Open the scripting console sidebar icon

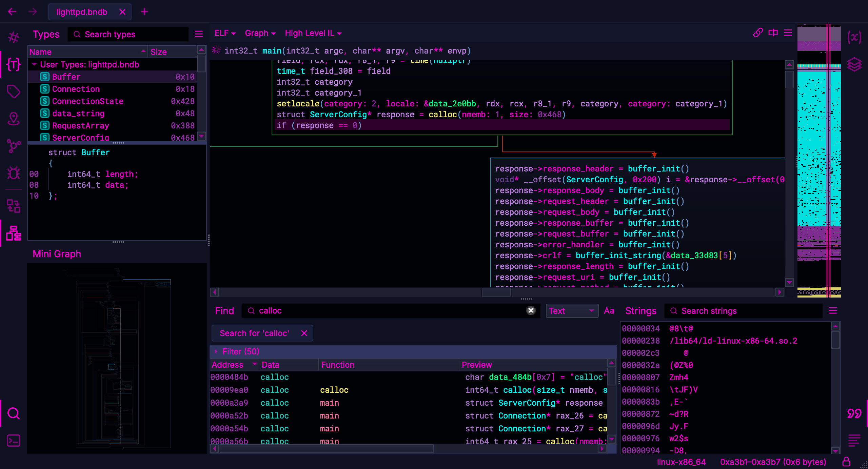tap(14, 441)
